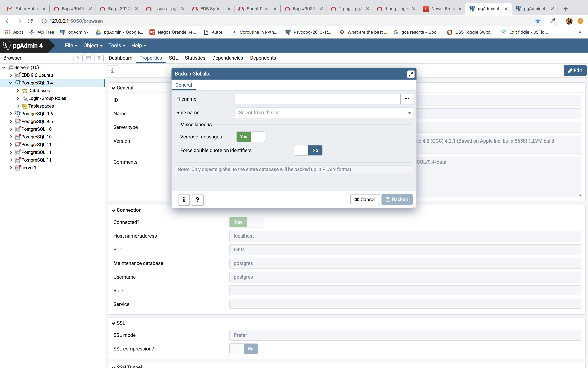Click the Query Tool lightning icon in Browser panel
The width and height of the screenshot is (588, 368).
pos(78,58)
